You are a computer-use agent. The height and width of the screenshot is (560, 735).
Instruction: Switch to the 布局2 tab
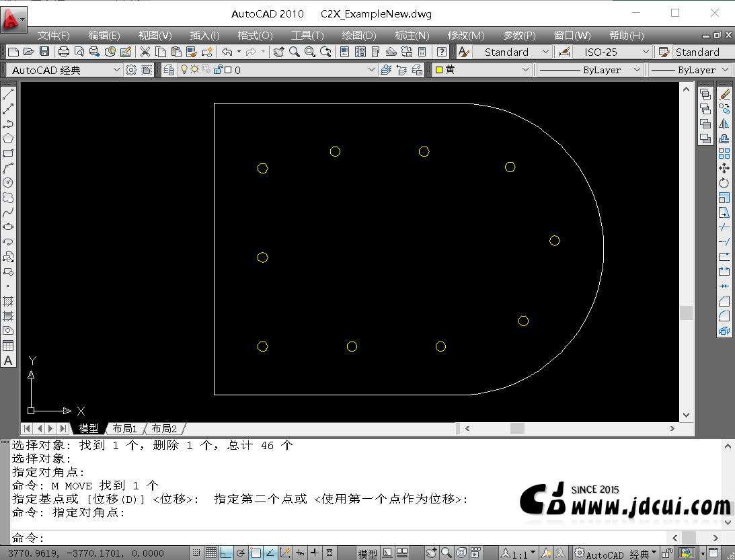[164, 428]
